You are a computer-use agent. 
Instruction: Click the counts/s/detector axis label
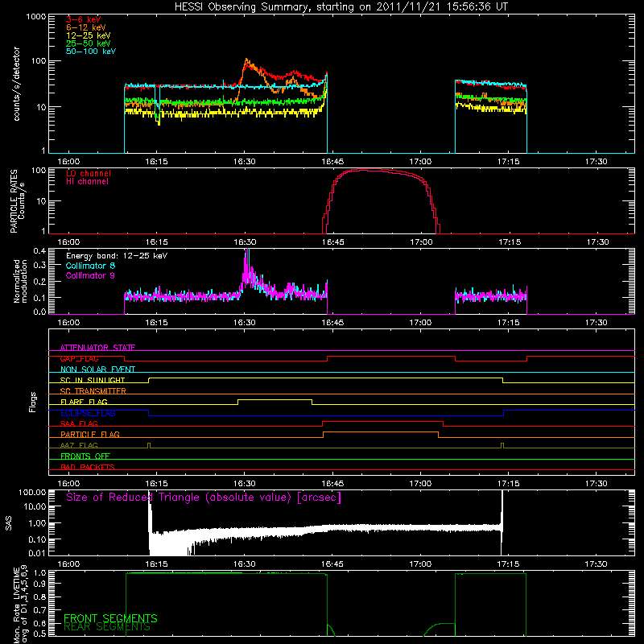click(x=17, y=84)
